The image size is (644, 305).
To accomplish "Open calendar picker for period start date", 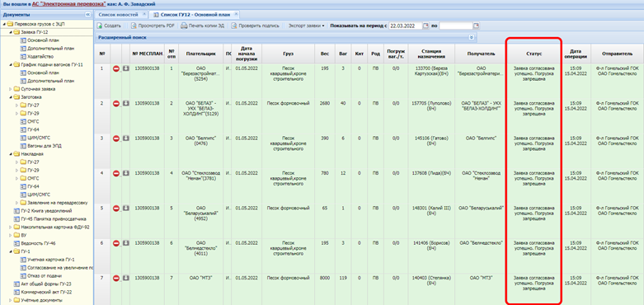I will (425, 26).
